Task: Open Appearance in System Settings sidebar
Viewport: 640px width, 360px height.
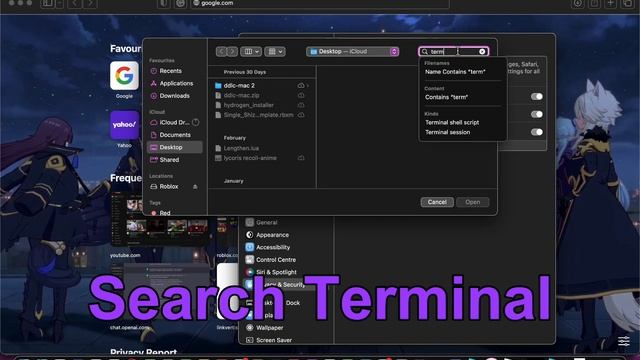Action: click(272, 235)
